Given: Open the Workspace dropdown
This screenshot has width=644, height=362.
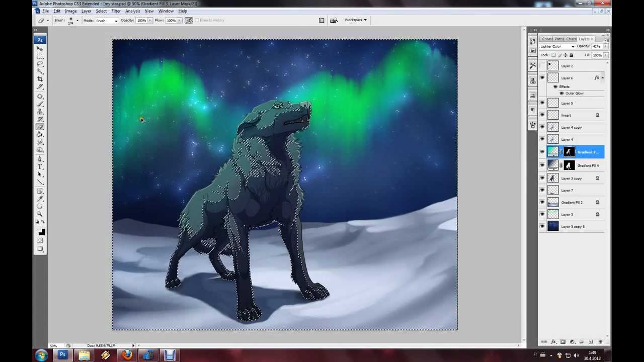Looking at the screenshot, I should [x=356, y=20].
